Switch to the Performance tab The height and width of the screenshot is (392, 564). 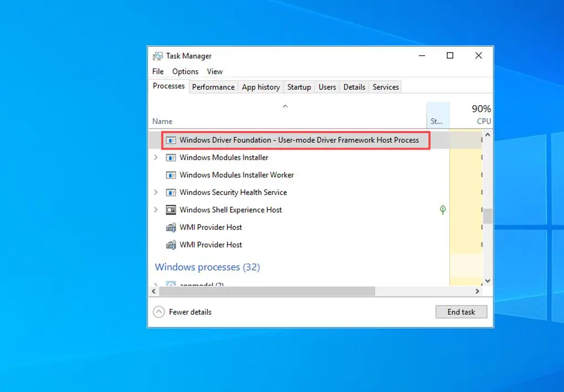click(213, 87)
